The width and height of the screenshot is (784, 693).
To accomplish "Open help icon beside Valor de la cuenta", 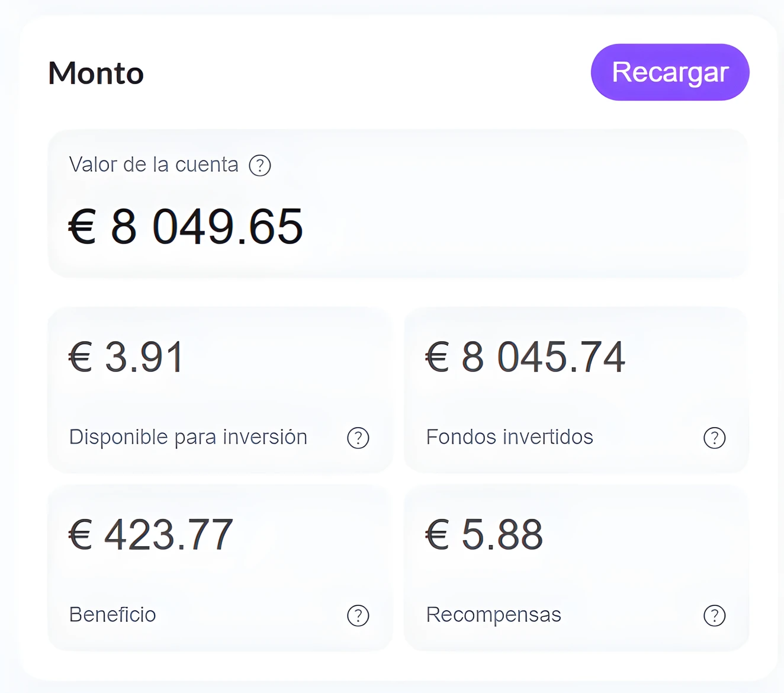I will [x=260, y=165].
